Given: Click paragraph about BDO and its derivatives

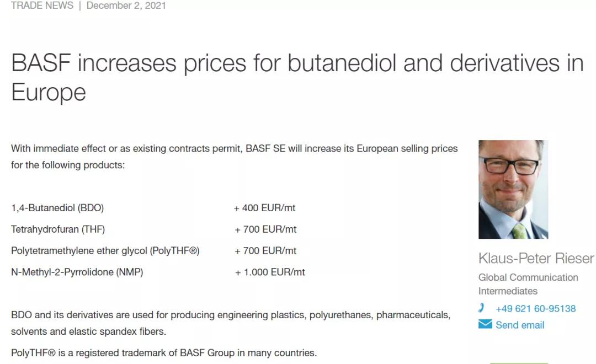Looking at the screenshot, I should [x=231, y=323].
